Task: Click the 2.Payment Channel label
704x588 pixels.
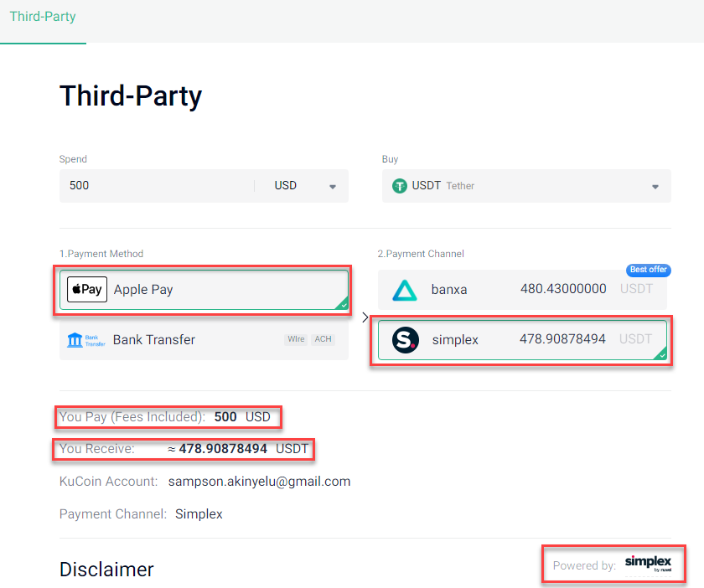Action: tap(421, 254)
